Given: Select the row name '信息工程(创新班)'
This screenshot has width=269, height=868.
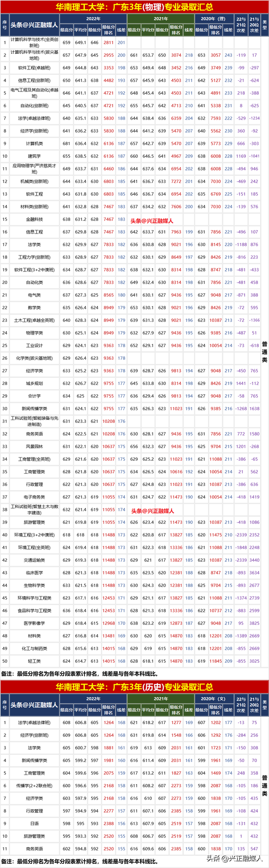Looking at the screenshot, I should click(34, 80).
